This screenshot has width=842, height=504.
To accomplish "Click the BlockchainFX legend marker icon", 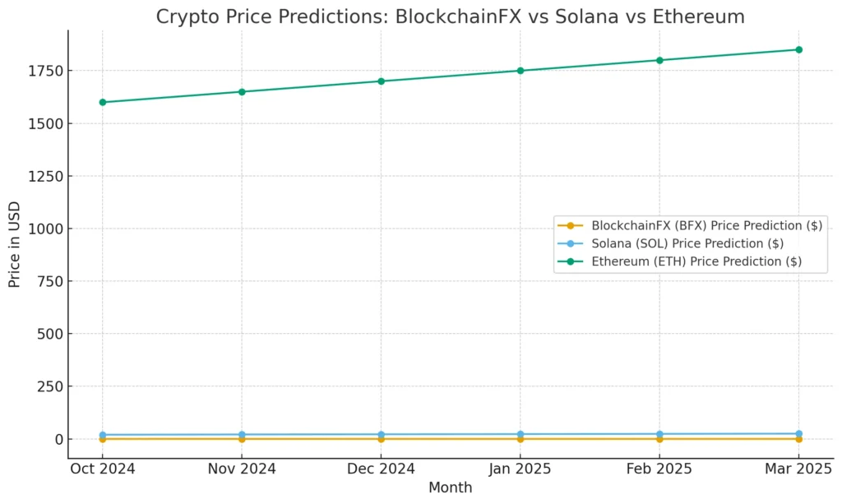I will [570, 225].
